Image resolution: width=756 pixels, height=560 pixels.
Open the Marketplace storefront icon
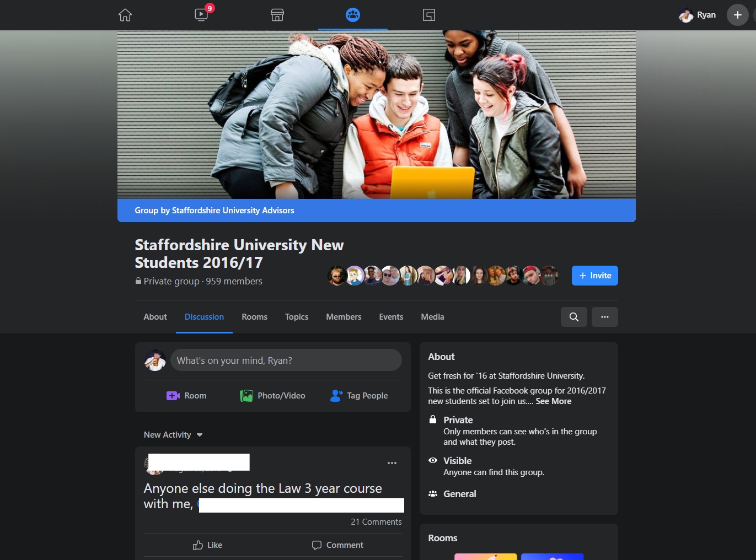coord(277,15)
